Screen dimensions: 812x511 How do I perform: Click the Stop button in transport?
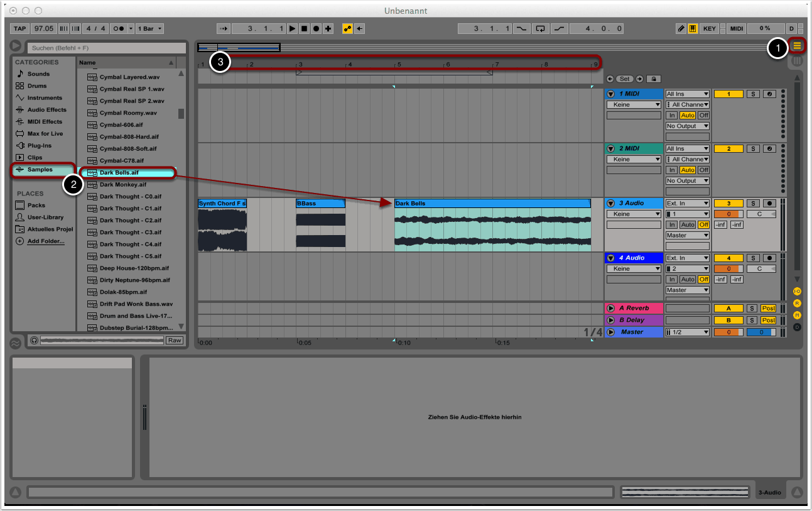(304, 29)
